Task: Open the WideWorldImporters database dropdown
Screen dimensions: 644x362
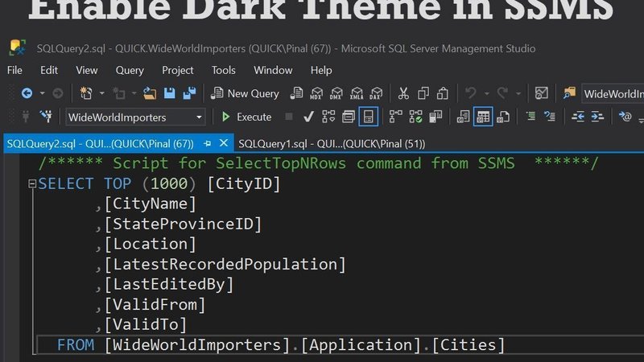Action: 199,117
